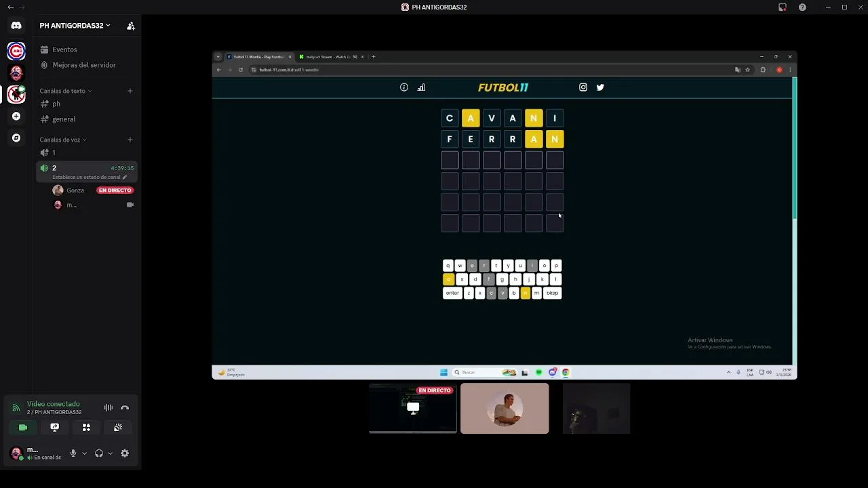Toggle noise suppression waveform button

pos(108,407)
